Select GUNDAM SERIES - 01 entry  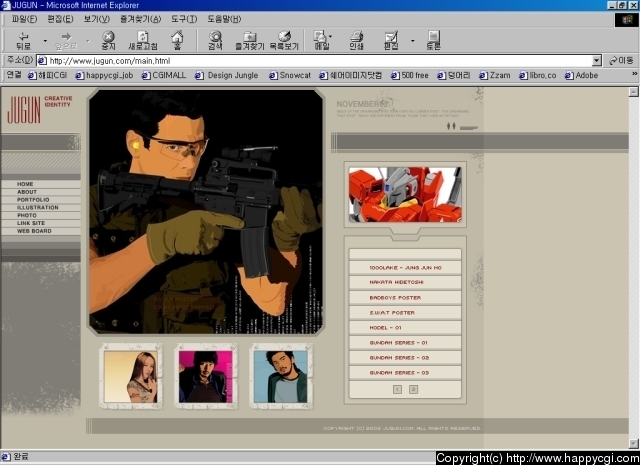(405, 343)
